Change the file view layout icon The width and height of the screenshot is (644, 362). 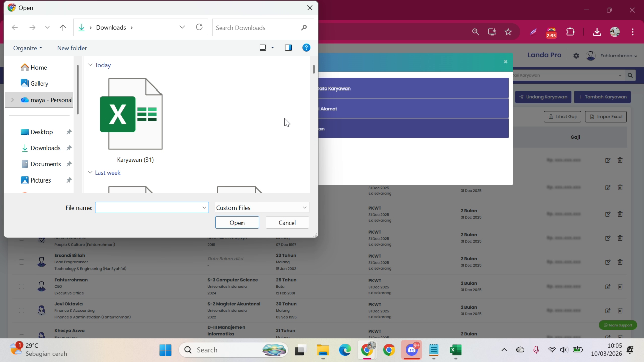coord(263,48)
